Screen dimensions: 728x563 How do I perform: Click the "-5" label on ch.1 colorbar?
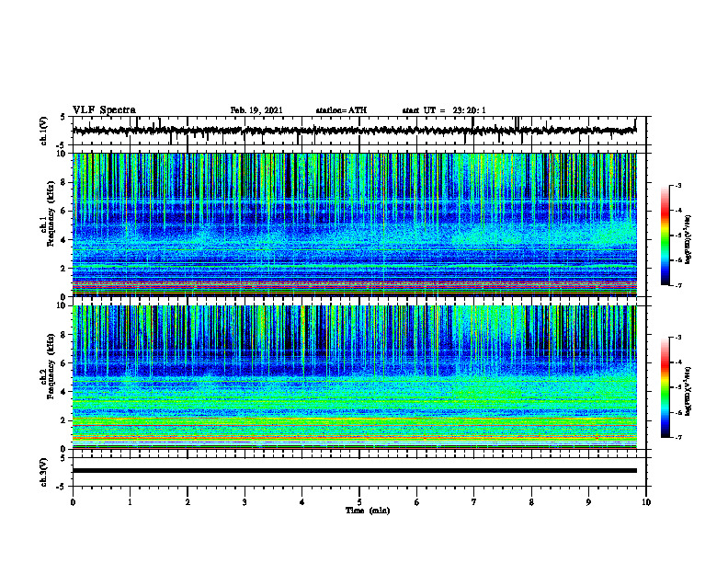[677, 236]
